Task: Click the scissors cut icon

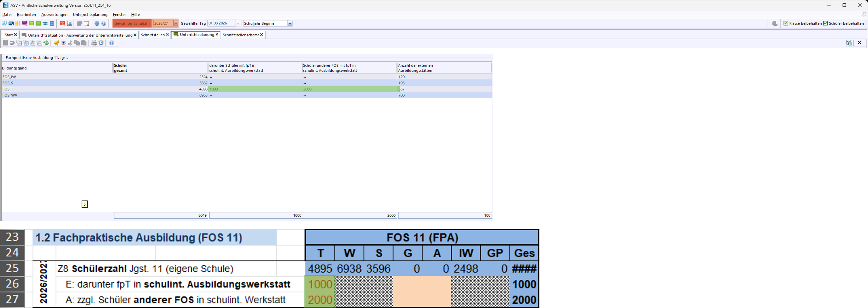Action: (x=70, y=43)
